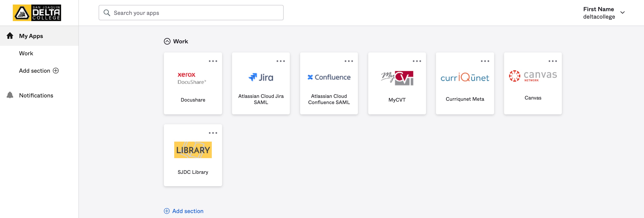Click the San Joaquin Delta College logo

[37, 13]
